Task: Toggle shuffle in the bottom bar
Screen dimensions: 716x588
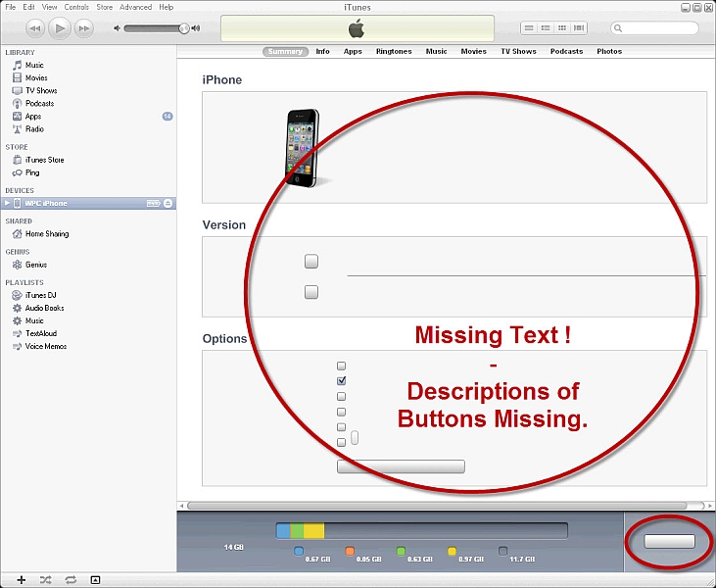Action: click(46, 580)
